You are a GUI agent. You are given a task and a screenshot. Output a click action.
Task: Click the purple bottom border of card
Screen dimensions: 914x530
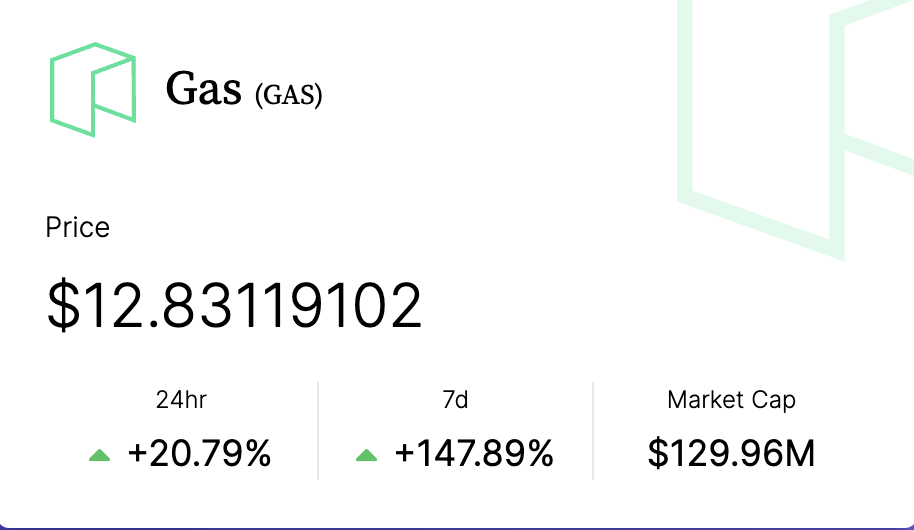[x=457, y=528]
